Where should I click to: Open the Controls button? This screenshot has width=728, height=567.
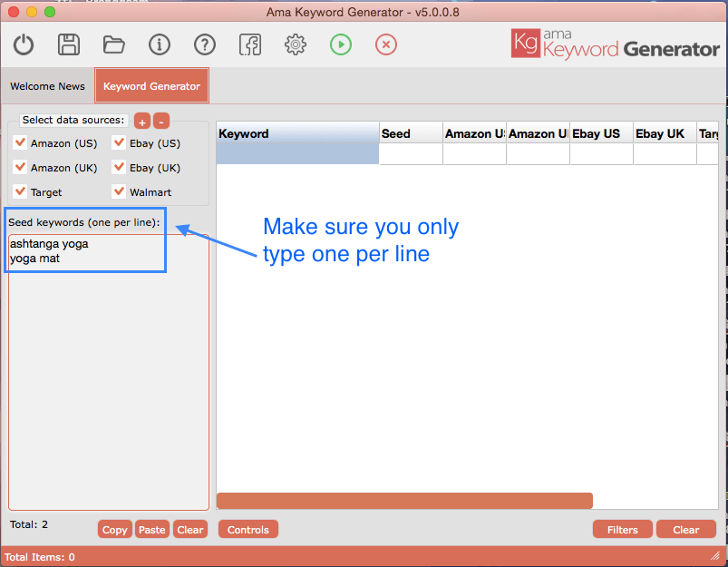pos(248,530)
